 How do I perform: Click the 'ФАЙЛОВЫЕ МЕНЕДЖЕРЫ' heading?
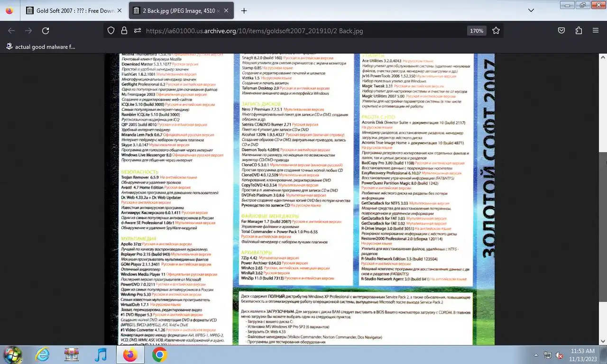(270, 216)
